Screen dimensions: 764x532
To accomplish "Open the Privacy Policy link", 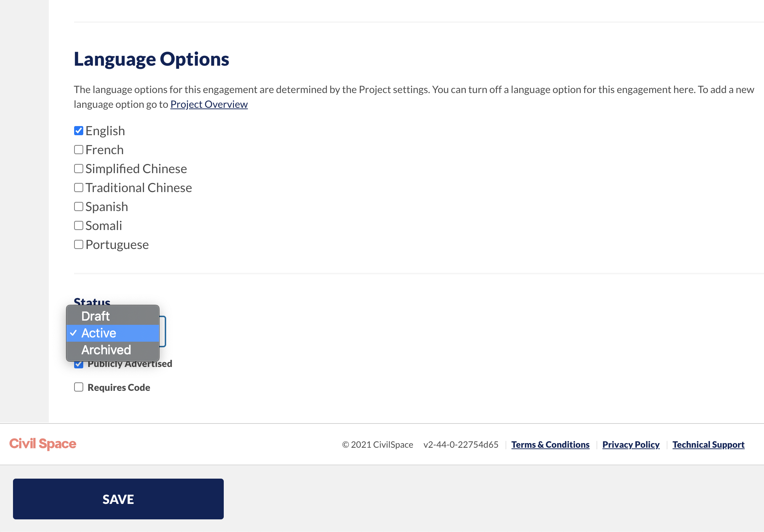I will (631, 445).
